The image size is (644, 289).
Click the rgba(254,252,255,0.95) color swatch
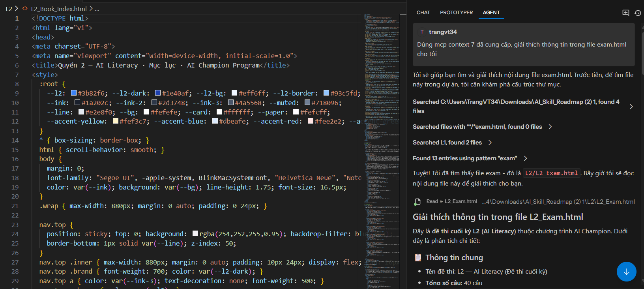(x=195, y=234)
